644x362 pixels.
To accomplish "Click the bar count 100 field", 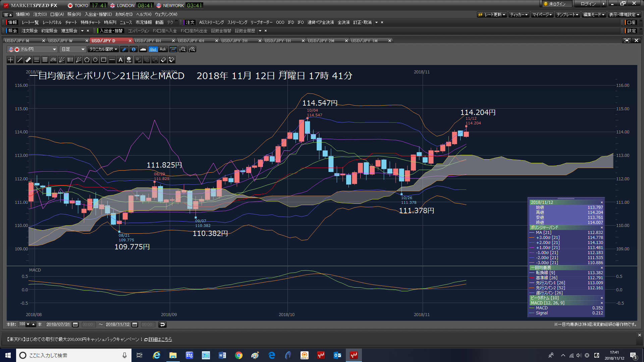I will pyautogui.click(x=22, y=324).
